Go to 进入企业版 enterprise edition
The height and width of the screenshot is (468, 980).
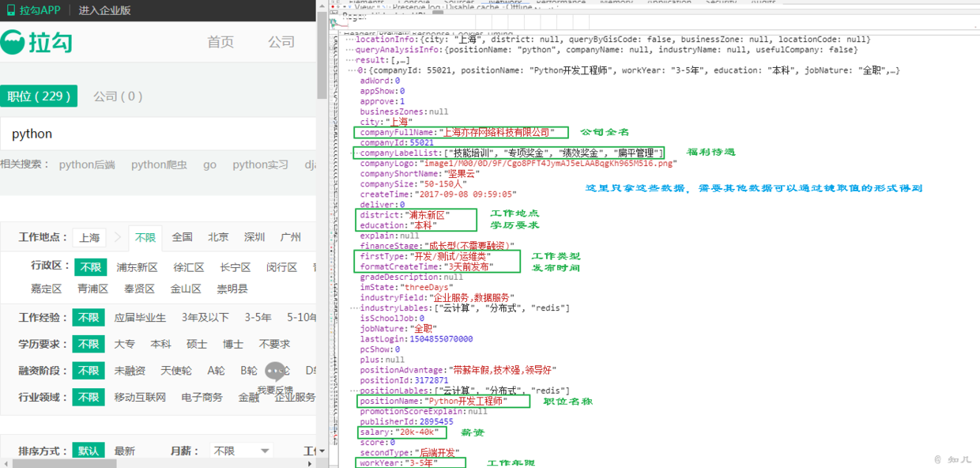click(105, 10)
